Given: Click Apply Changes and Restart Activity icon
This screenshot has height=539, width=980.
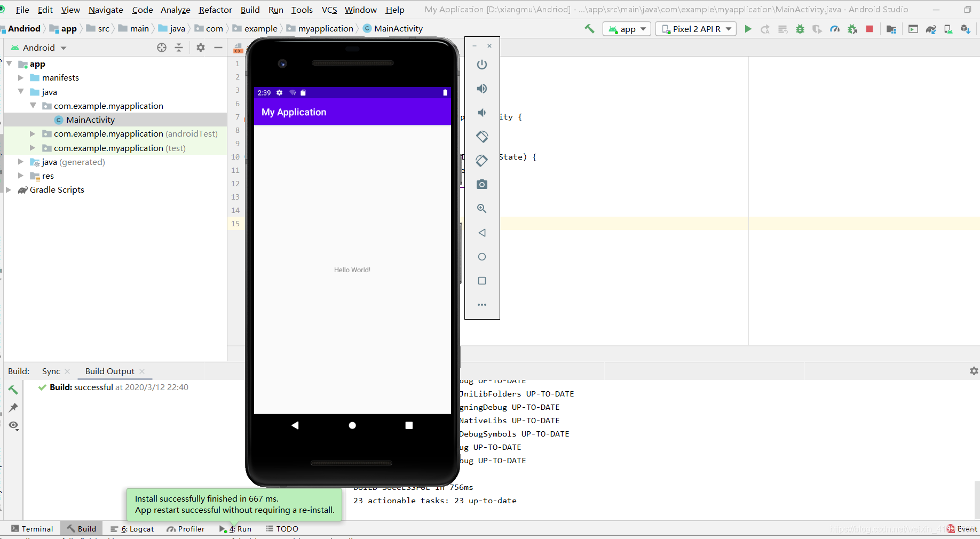Looking at the screenshot, I should pyautogui.click(x=765, y=29).
